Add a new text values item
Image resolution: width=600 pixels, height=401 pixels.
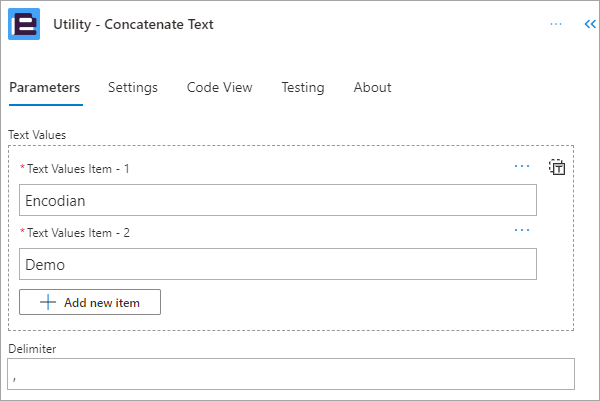pos(90,302)
